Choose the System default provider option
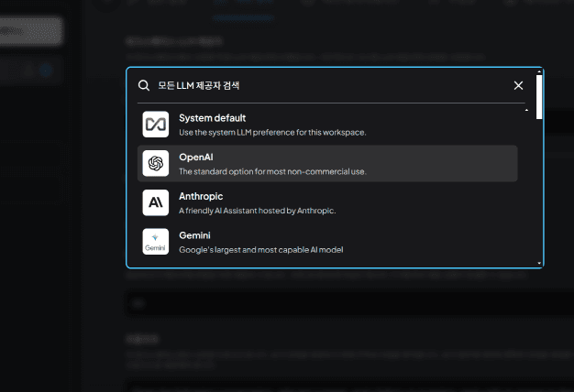The height and width of the screenshot is (392, 574). pos(327,125)
